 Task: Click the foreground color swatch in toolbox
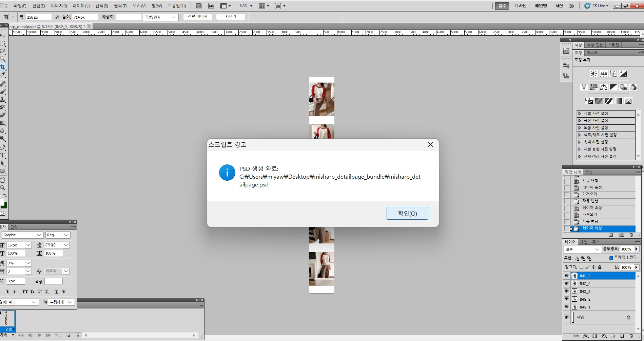click(x=1, y=202)
